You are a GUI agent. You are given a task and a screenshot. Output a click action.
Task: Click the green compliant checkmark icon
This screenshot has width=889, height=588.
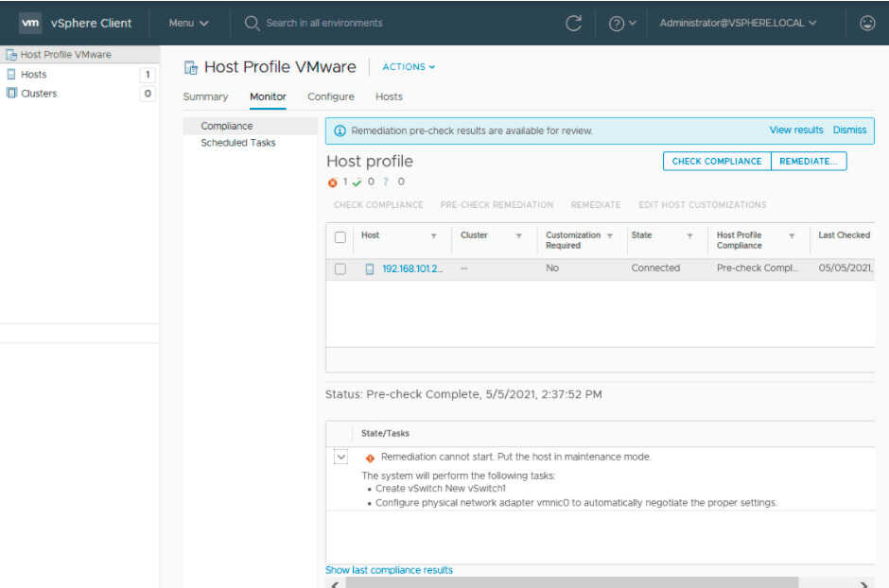click(x=357, y=182)
